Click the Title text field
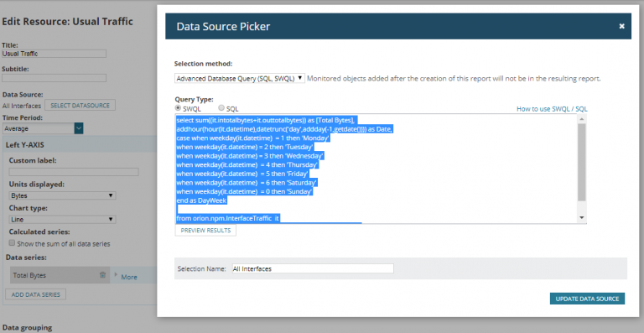The width and height of the screenshot is (644, 333). [x=55, y=54]
